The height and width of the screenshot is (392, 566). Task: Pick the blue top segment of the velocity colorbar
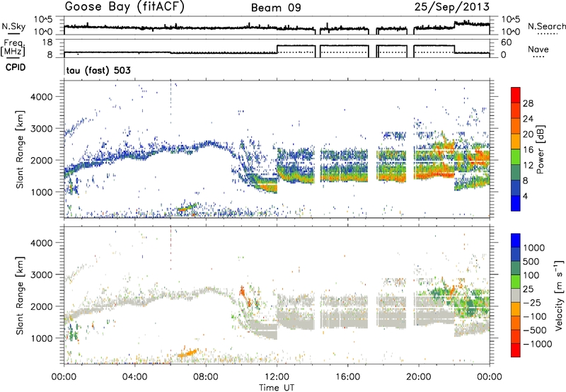point(516,241)
